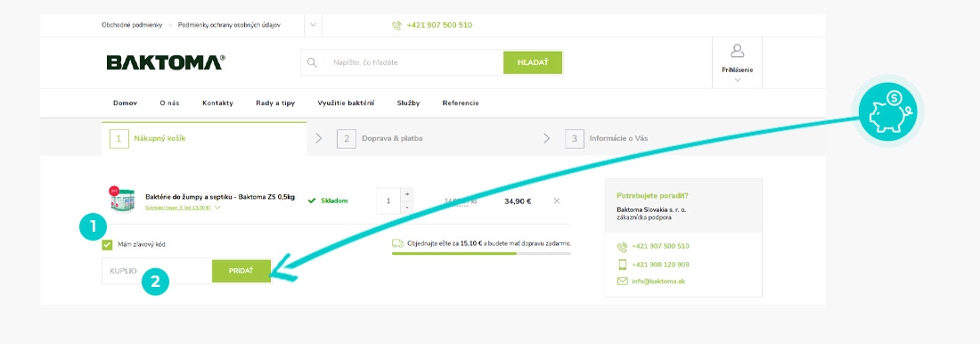
Task: Click the phone icon next to +421 907 500 510 in support panel
Action: (x=622, y=247)
